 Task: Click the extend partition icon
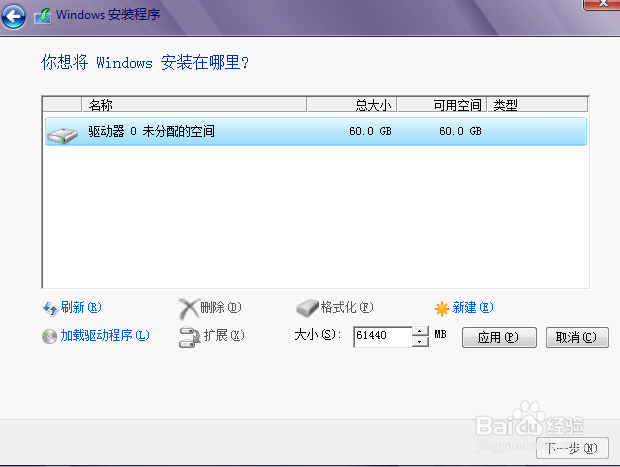tap(189, 337)
